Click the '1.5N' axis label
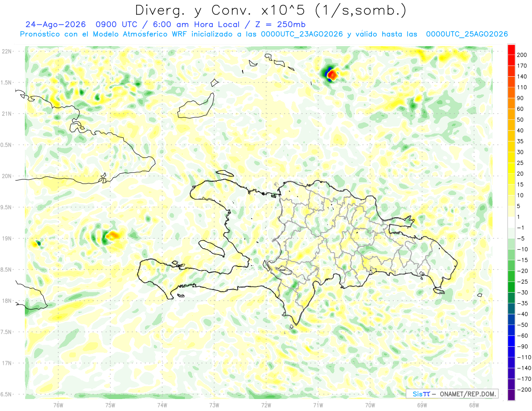The image size is (532, 411). [x=7, y=82]
